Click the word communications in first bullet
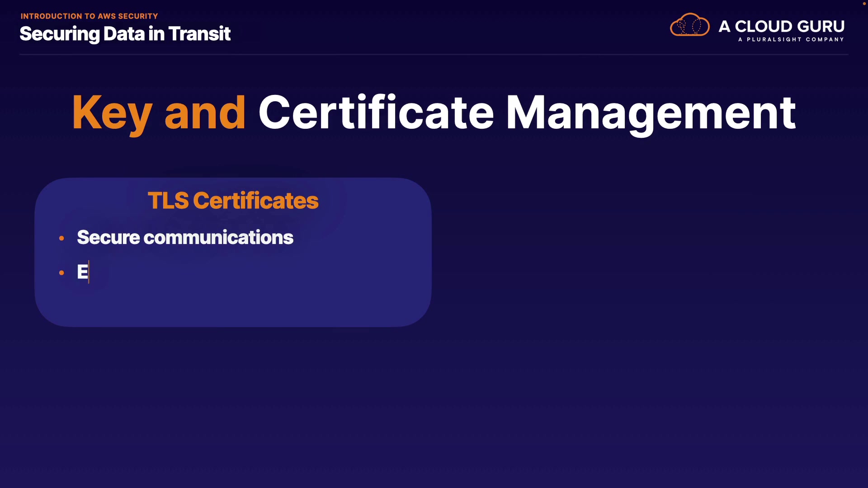The width and height of the screenshot is (868, 488). [x=218, y=238]
